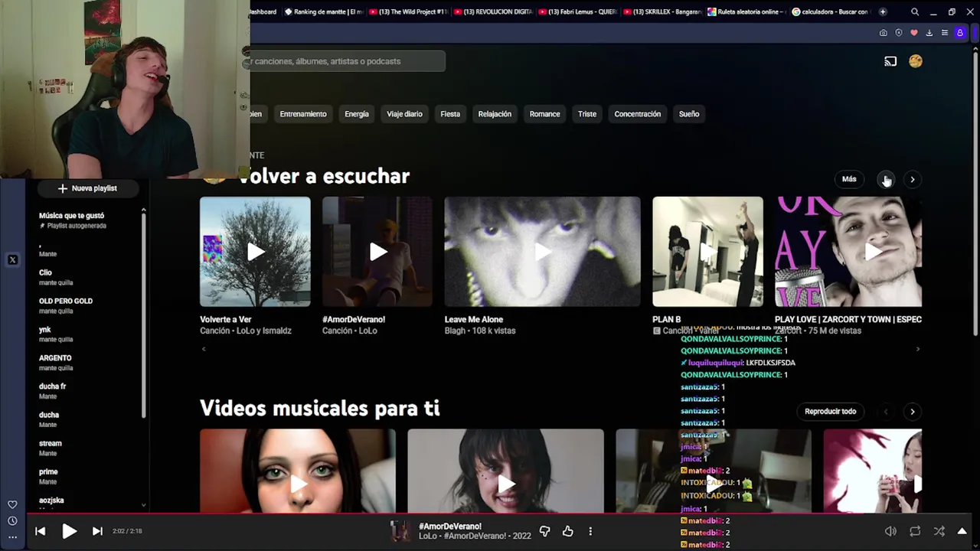The height and width of the screenshot is (551, 980).
Task: Switch to The Wild Project browser tab
Action: [407, 11]
